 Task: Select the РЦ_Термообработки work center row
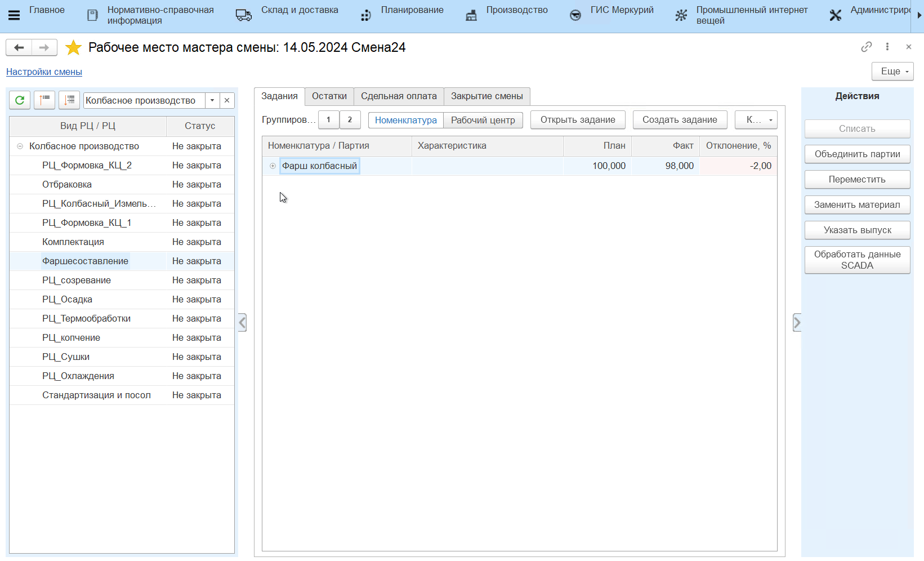pos(86,319)
